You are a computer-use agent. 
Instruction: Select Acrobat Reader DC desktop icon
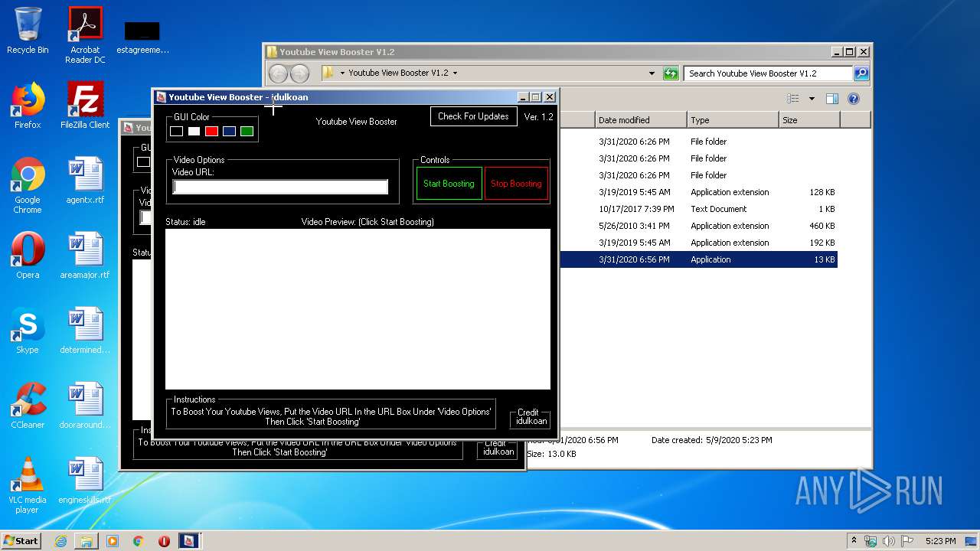pyautogui.click(x=85, y=36)
